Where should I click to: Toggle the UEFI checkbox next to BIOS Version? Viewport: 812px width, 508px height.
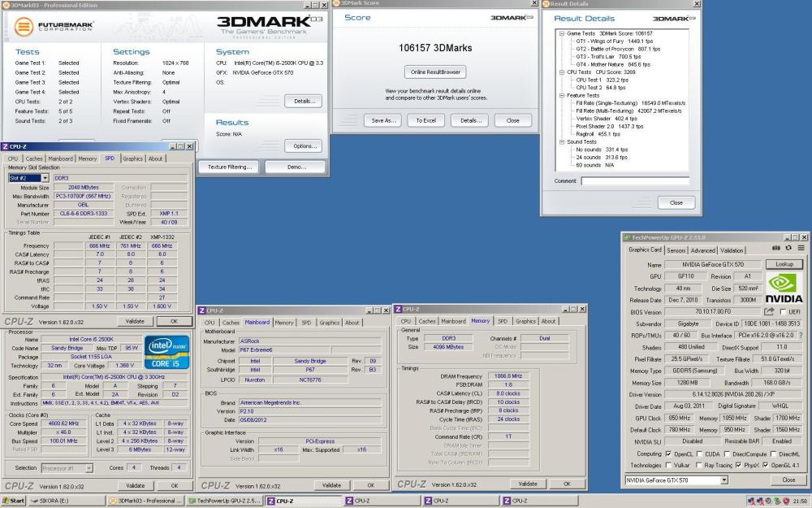(x=784, y=313)
